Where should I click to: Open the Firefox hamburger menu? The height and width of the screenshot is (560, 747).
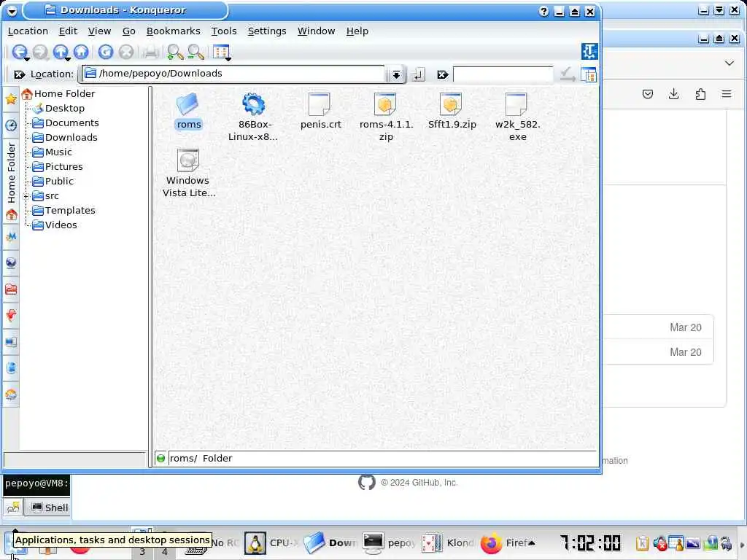[x=726, y=94]
